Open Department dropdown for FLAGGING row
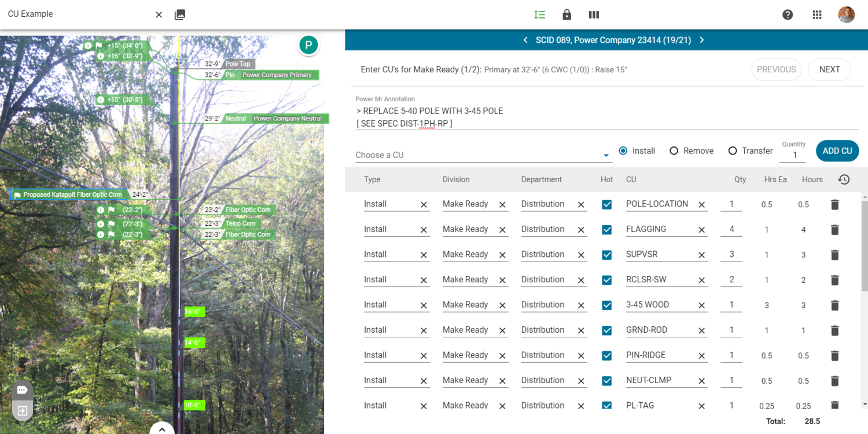 point(554,229)
